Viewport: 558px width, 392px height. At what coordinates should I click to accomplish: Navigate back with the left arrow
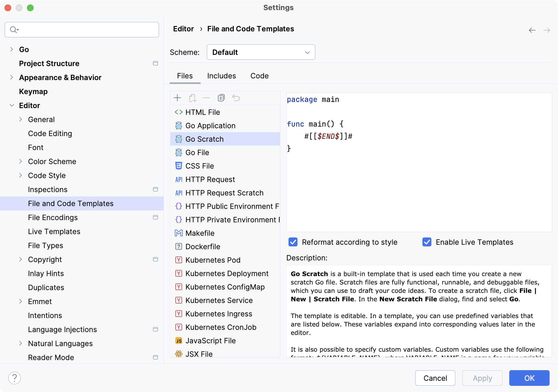(x=532, y=30)
